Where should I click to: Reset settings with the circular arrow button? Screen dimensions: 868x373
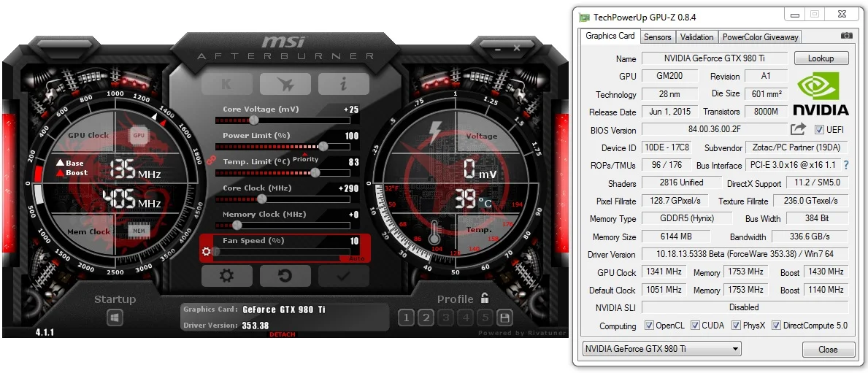(285, 276)
